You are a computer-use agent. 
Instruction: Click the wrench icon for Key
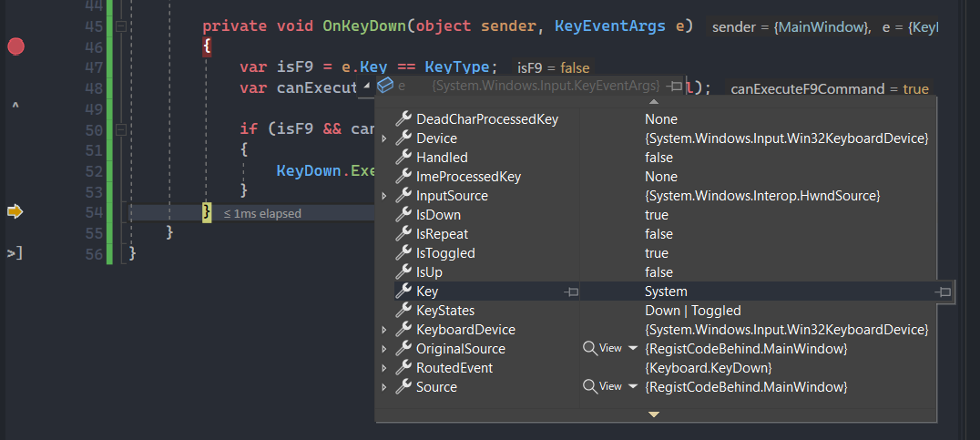point(403,292)
